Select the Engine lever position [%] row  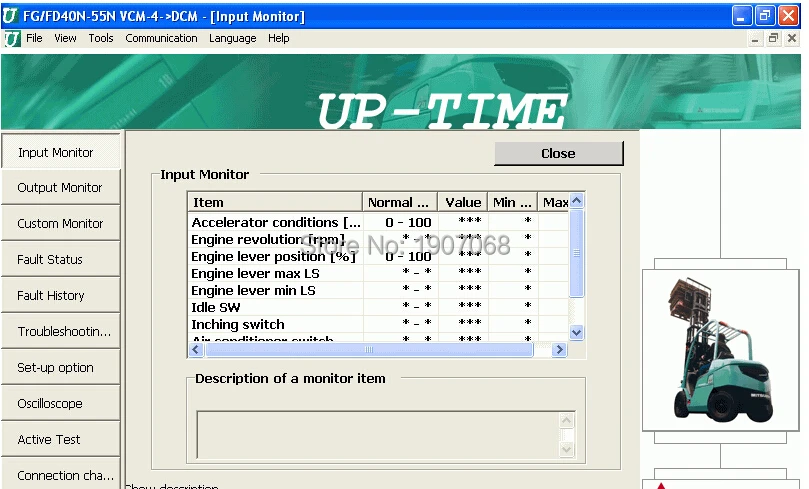379,256
